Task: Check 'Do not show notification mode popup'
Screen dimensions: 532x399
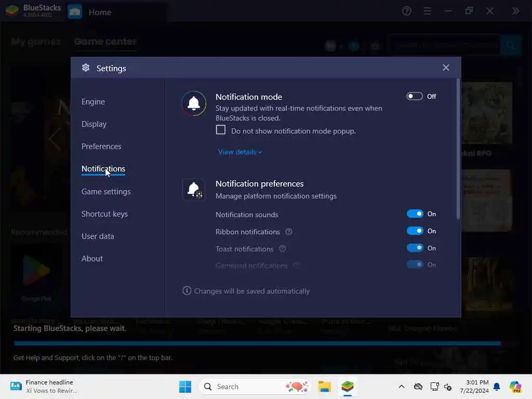Action: pos(220,130)
